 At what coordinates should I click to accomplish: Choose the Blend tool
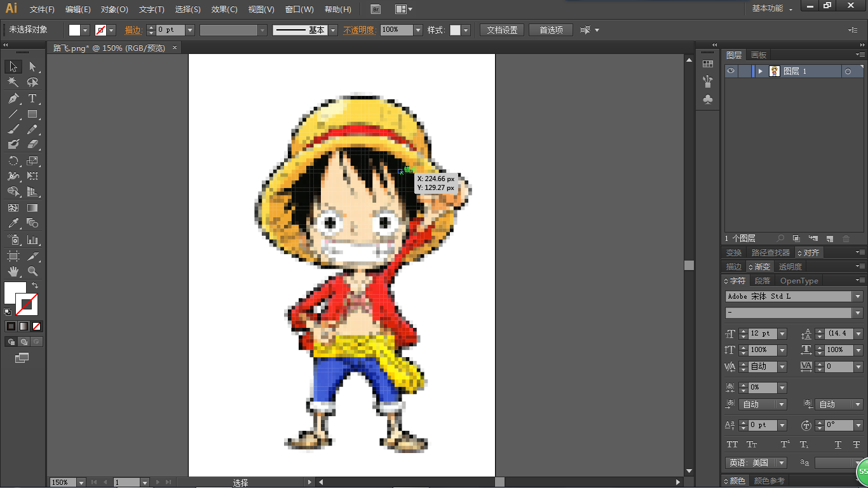[32, 224]
